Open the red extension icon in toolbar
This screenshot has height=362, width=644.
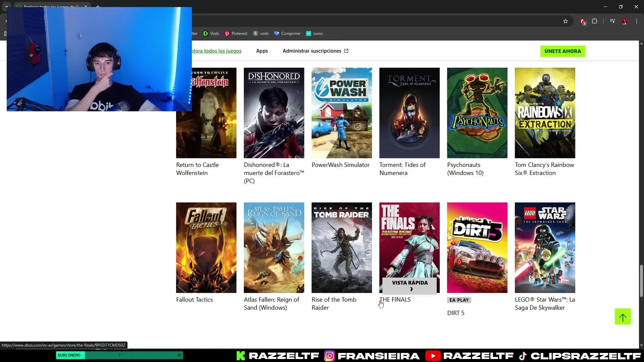click(x=583, y=21)
